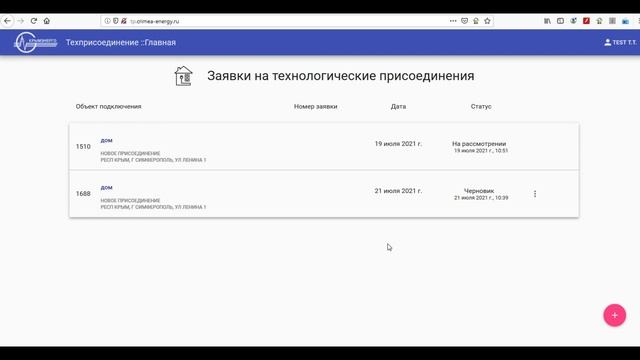Open the browser Library icon

547,21
